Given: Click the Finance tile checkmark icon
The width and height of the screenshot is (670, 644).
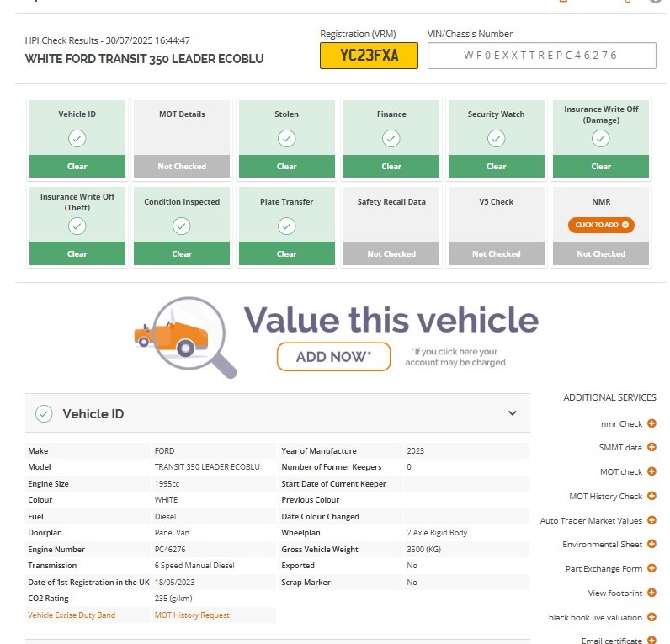Looking at the screenshot, I should (391, 138).
